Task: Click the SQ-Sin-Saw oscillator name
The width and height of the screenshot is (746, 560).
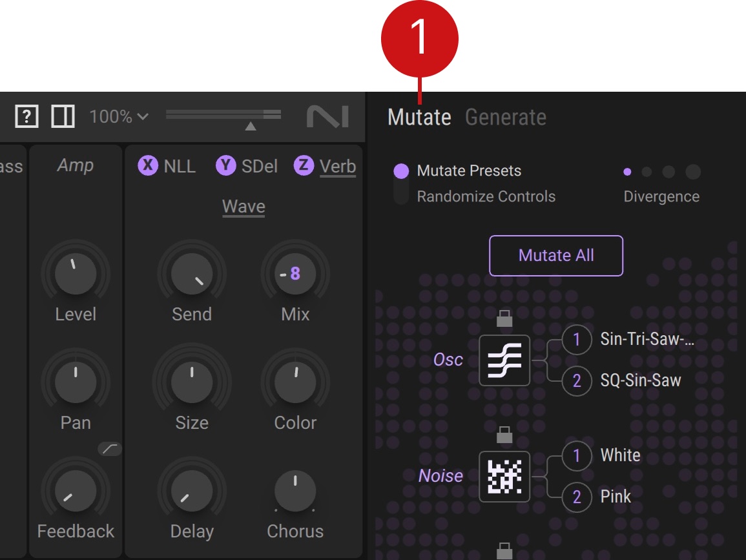Action: [x=640, y=380]
